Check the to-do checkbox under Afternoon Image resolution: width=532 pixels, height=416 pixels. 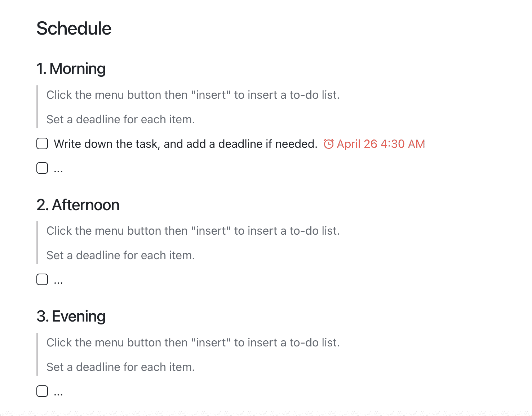click(x=42, y=279)
